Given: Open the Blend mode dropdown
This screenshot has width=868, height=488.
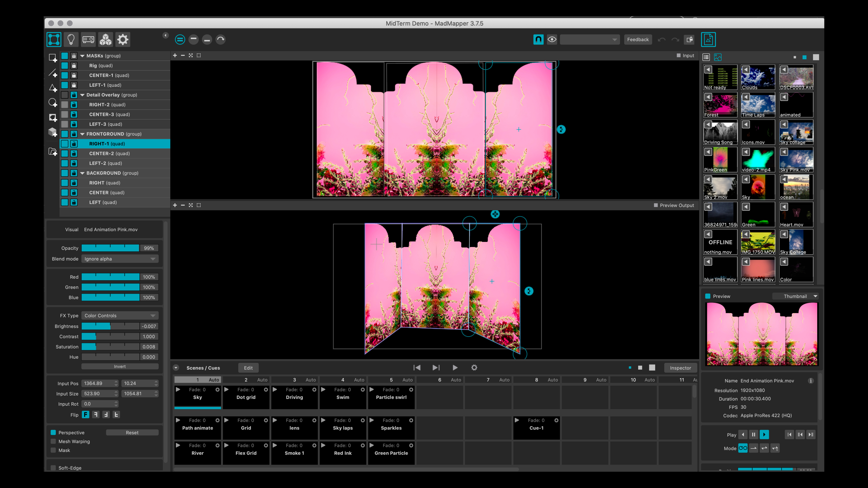Looking at the screenshot, I should pos(120,259).
